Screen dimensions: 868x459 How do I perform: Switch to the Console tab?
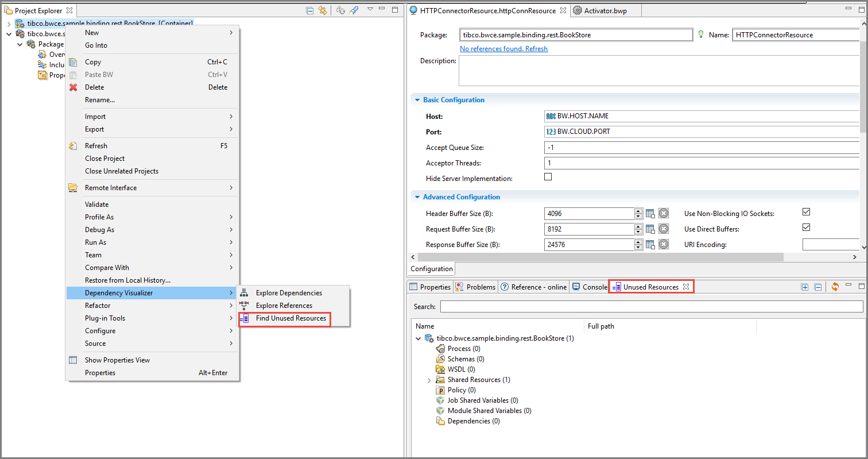tap(589, 287)
